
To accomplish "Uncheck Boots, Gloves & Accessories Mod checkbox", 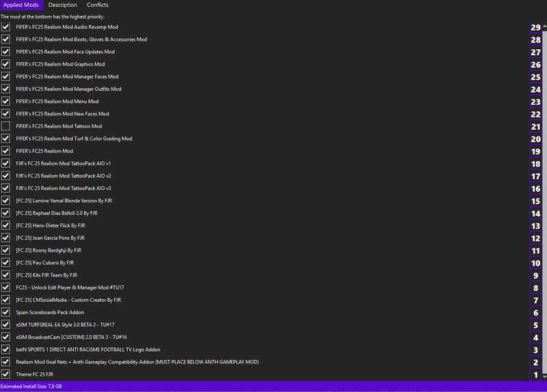I will 5,40.
